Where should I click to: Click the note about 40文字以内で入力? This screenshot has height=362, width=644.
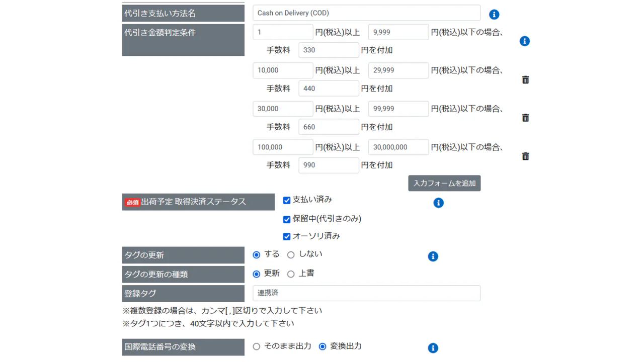coord(208,323)
